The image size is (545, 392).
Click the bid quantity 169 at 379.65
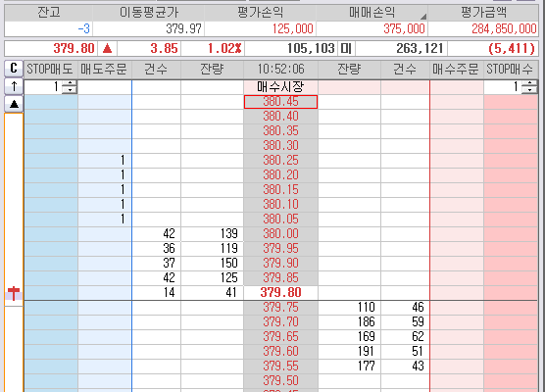coord(349,337)
